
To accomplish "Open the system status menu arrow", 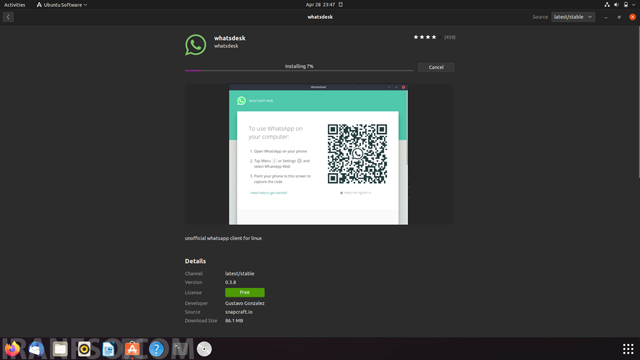I will [x=633, y=4].
